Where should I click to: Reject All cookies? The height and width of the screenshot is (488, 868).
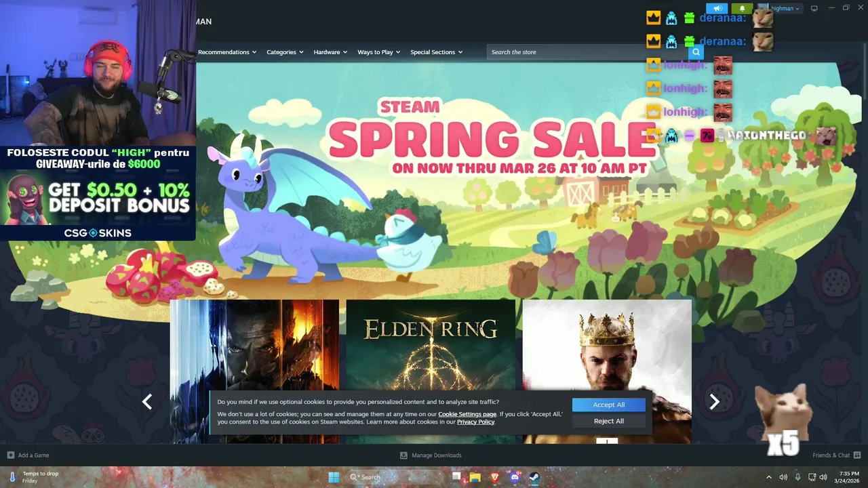609,421
